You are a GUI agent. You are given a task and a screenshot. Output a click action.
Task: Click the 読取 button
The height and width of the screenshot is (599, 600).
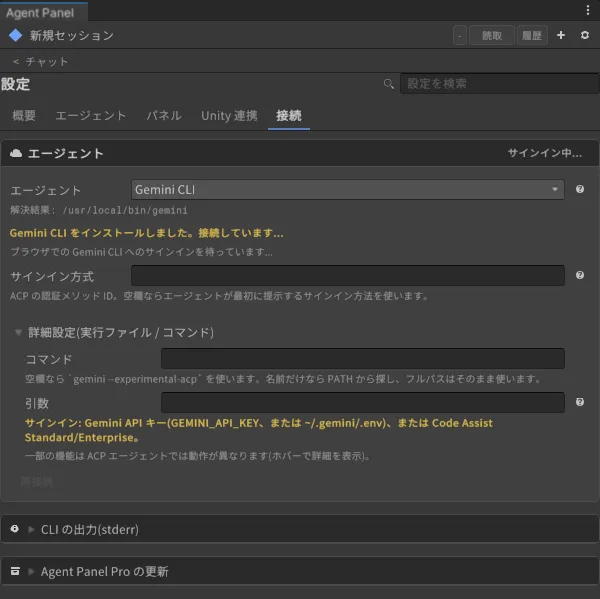coord(492,36)
